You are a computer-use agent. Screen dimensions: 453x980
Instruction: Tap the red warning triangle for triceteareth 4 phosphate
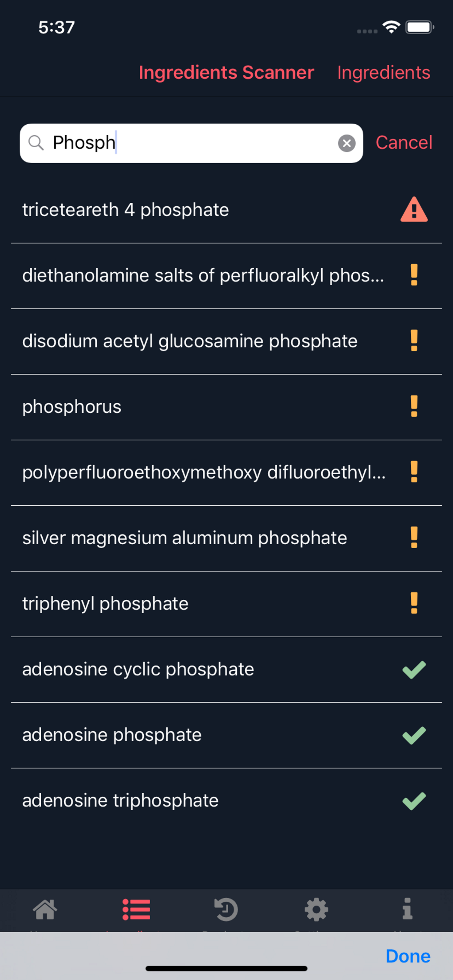point(414,210)
